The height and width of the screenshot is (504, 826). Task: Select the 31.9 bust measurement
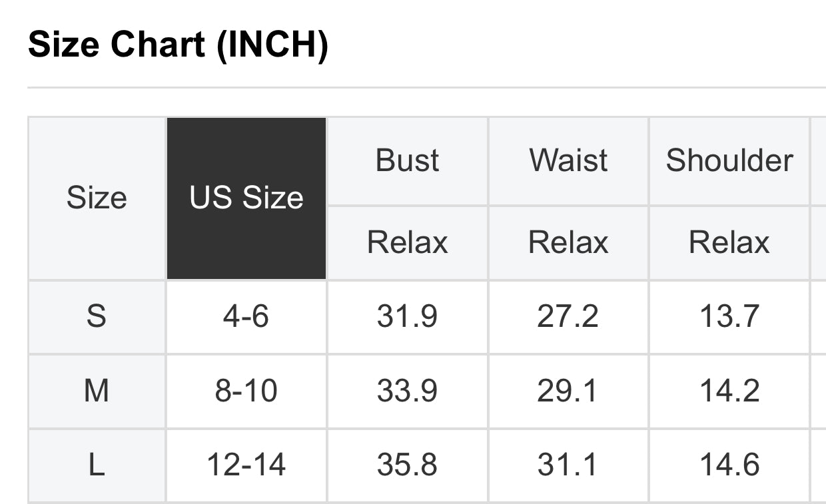(407, 316)
